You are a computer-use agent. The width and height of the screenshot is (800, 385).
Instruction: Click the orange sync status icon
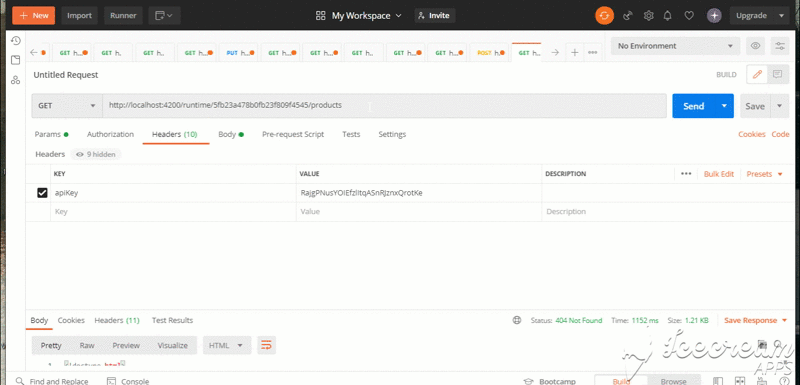(x=604, y=16)
